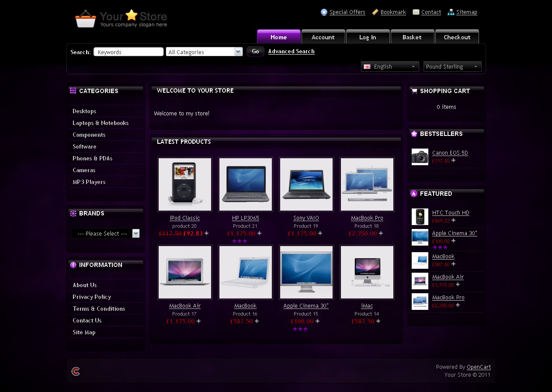
Task: Add iMac to cart with plus icon
Action: (x=378, y=321)
